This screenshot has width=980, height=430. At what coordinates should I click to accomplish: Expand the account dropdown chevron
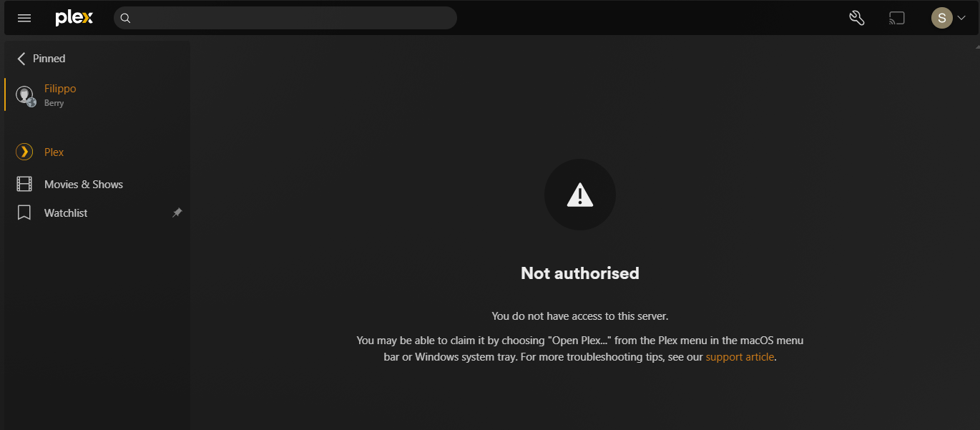pos(961,18)
